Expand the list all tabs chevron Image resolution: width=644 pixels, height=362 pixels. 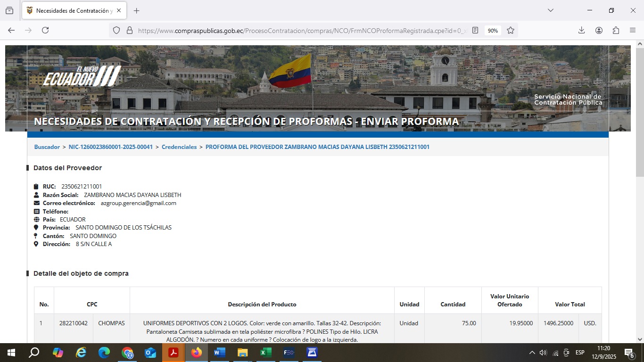point(550,10)
